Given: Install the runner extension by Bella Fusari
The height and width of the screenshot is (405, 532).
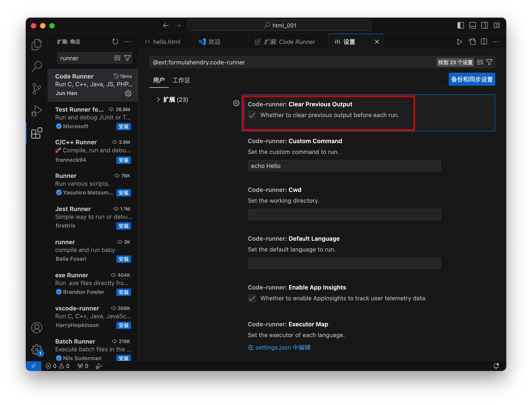Looking at the screenshot, I should click(123, 259).
